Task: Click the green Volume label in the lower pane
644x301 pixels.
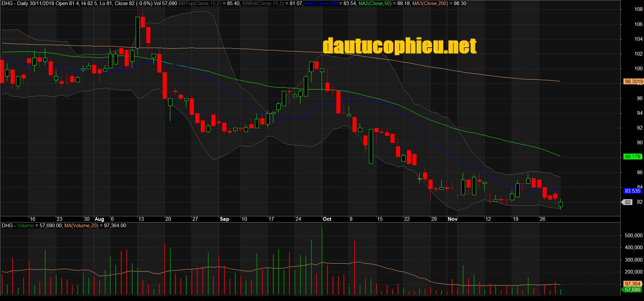Action: point(25,226)
